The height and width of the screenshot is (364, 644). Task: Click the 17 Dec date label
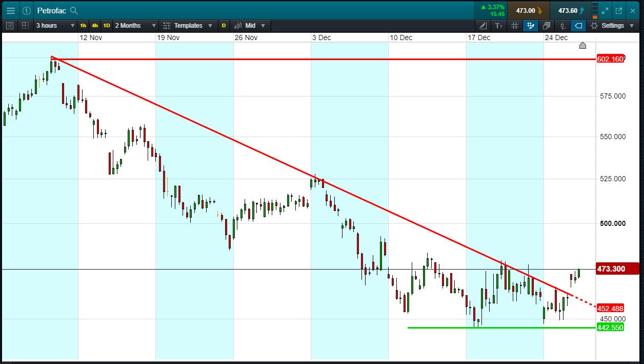479,37
